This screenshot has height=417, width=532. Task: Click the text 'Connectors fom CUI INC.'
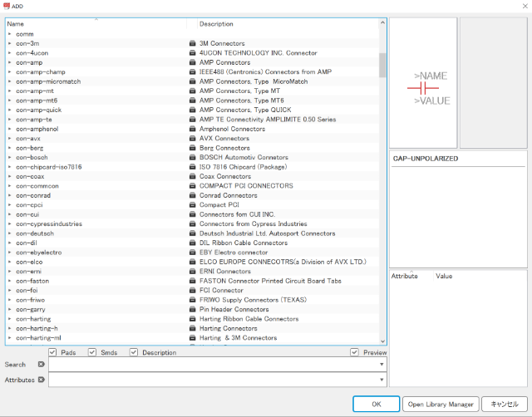click(x=237, y=214)
